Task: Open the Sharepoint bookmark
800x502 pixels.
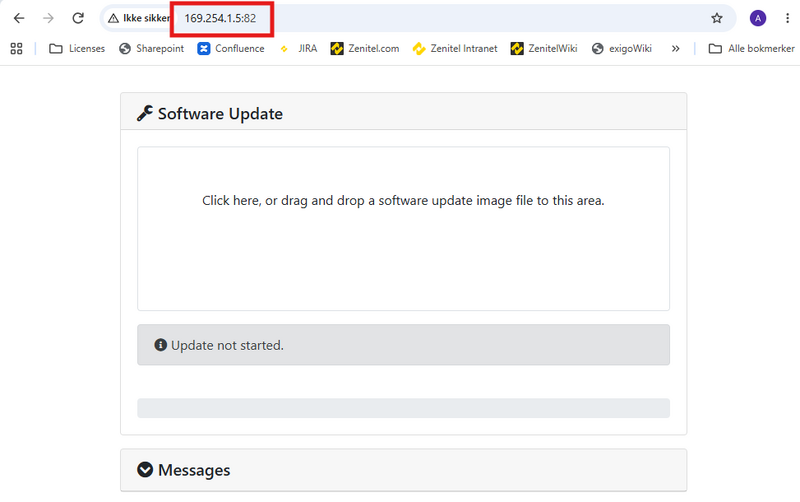Action: click(x=152, y=48)
